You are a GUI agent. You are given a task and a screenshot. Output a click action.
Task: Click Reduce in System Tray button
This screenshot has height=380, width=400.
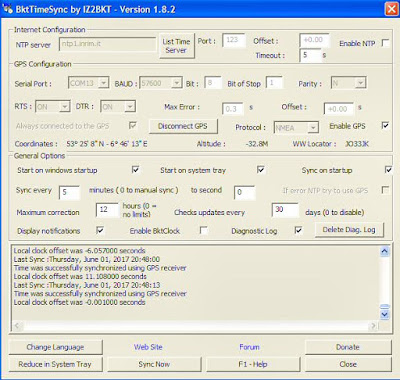tap(55, 364)
